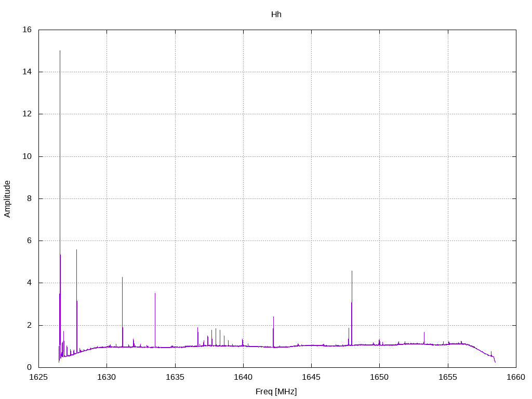Click the y-axis tick value 10
Screen dimensions: 532x399
pos(27,156)
